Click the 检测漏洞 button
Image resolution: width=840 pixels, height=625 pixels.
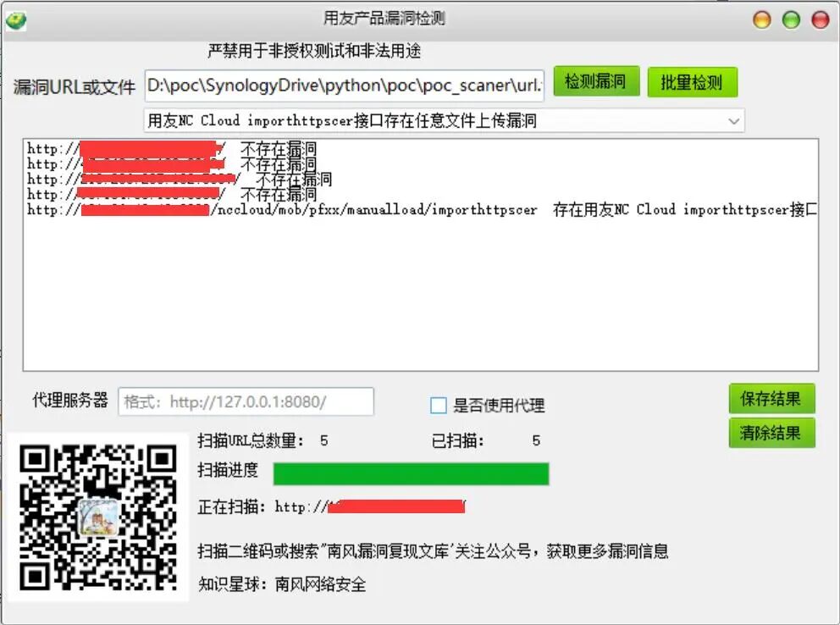point(596,81)
